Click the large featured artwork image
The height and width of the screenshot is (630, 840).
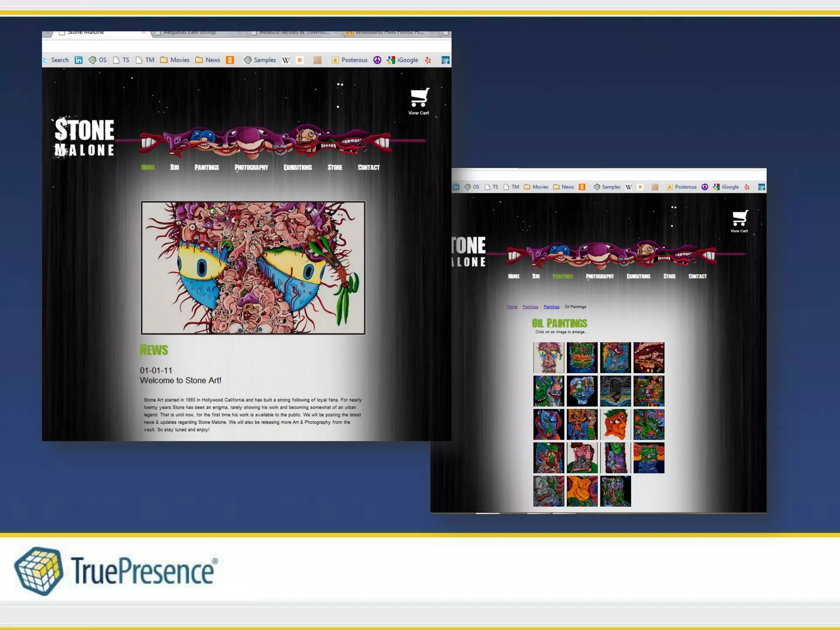[x=253, y=267]
